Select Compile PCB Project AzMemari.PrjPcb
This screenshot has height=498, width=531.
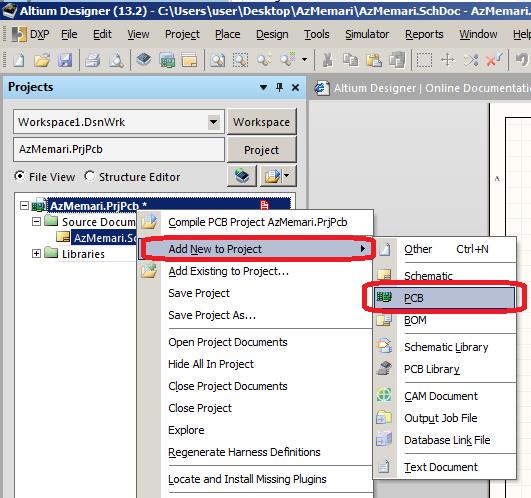(257, 222)
